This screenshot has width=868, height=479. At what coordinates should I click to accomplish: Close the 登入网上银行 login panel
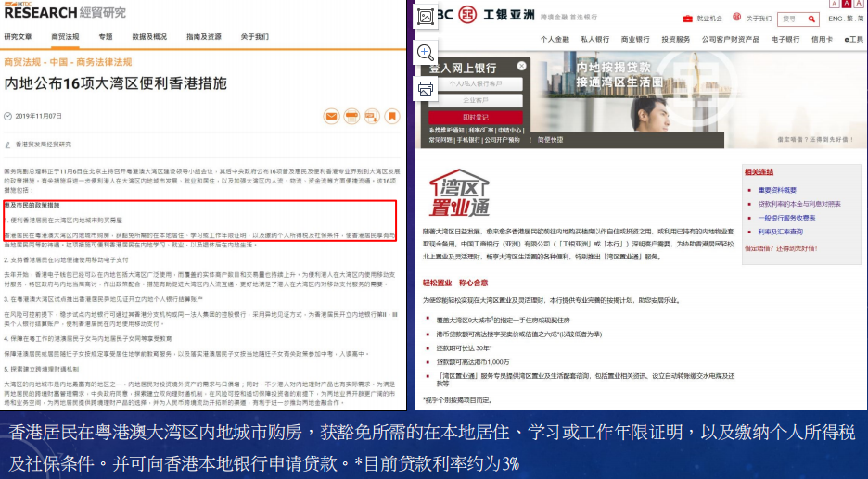pyautogui.click(x=521, y=66)
